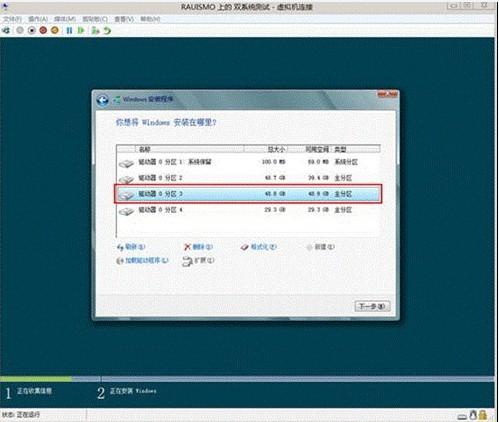Click the Snapshot toolbar icon

[x=95, y=31]
